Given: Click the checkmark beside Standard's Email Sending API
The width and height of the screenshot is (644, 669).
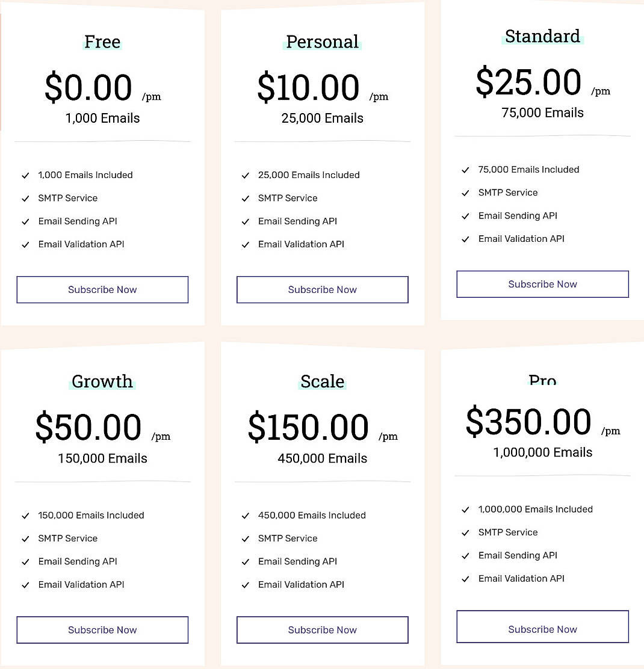Looking at the screenshot, I should tap(466, 215).
